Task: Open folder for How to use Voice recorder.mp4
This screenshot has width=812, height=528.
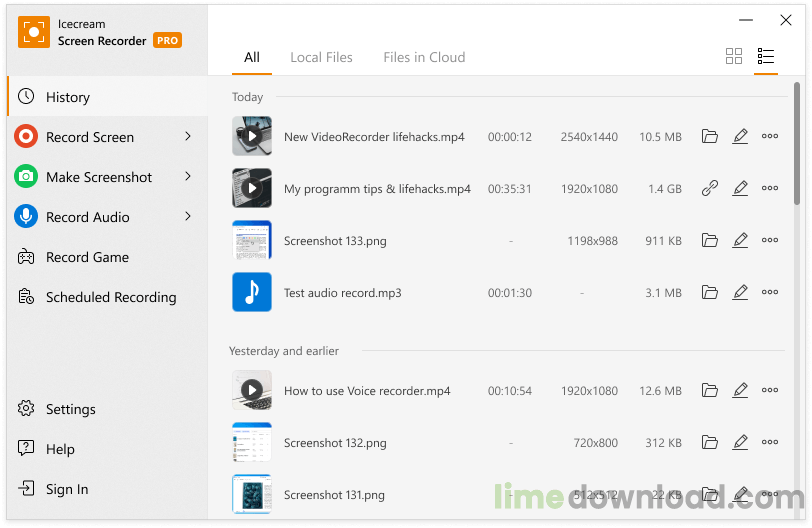Action: (x=709, y=390)
